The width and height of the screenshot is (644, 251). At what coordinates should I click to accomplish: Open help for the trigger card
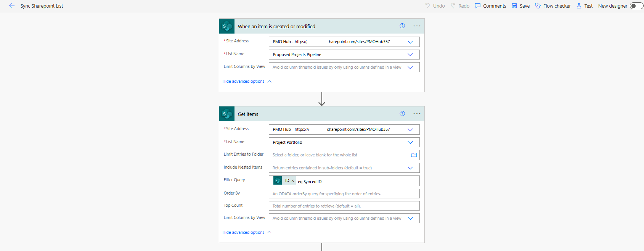(x=402, y=26)
